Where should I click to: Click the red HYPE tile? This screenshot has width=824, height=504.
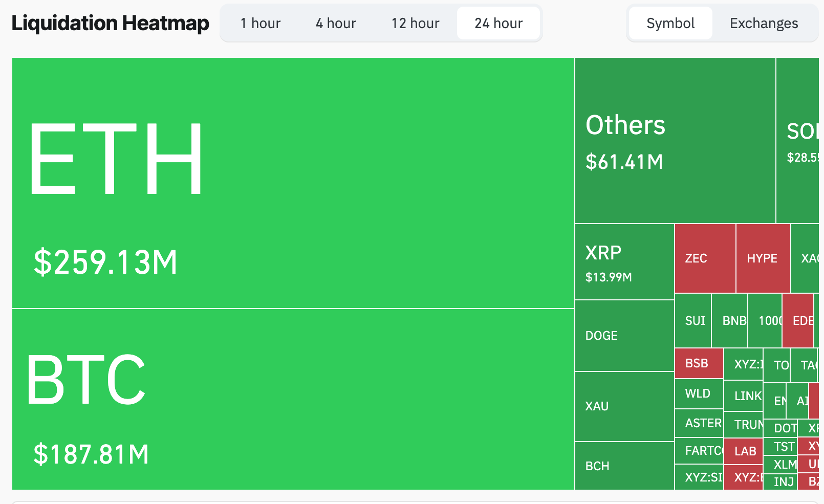tap(763, 258)
